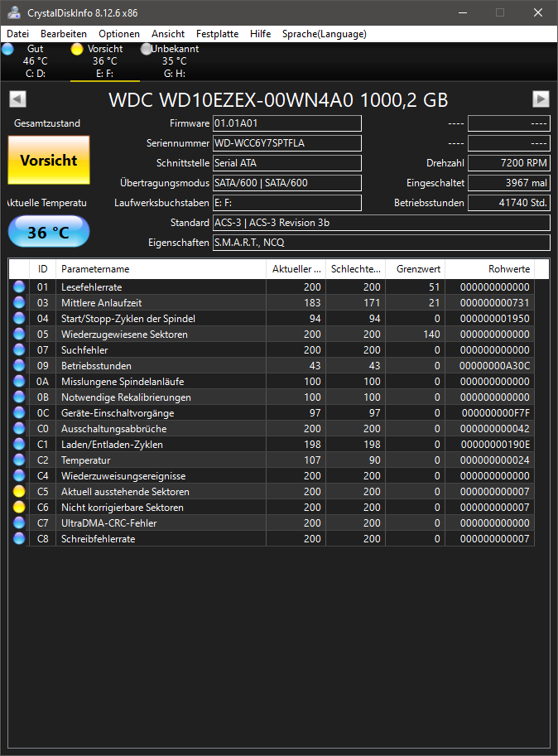Viewport: 558px width, 756px height.
Task: Click the blue status orb for Lesefehlerrate
Action: (19, 287)
